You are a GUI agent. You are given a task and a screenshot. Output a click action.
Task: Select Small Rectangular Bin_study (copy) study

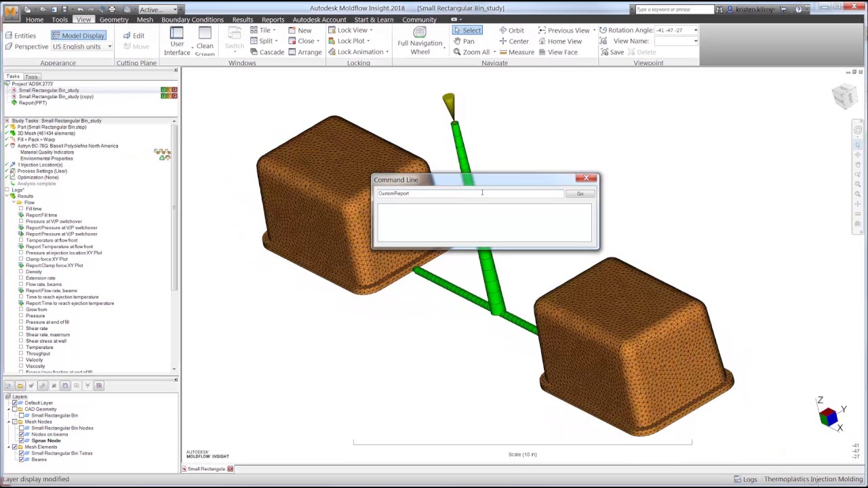(56, 96)
